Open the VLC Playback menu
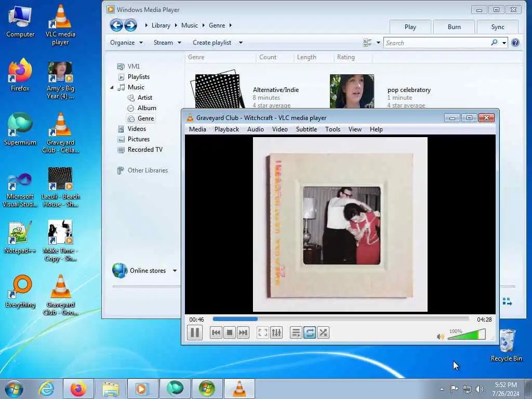 click(227, 129)
